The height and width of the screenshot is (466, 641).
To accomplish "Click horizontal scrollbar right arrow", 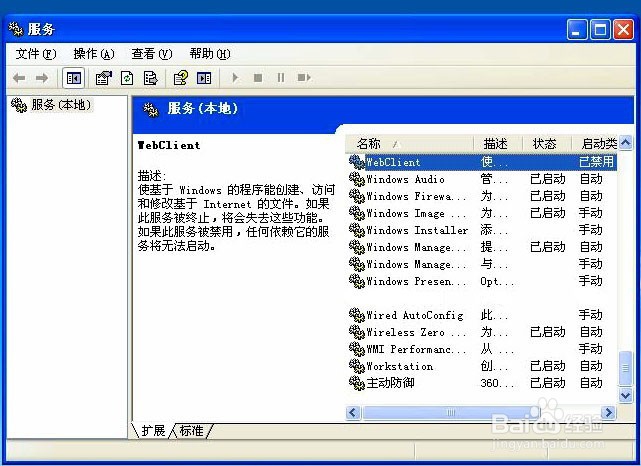I will (609, 412).
